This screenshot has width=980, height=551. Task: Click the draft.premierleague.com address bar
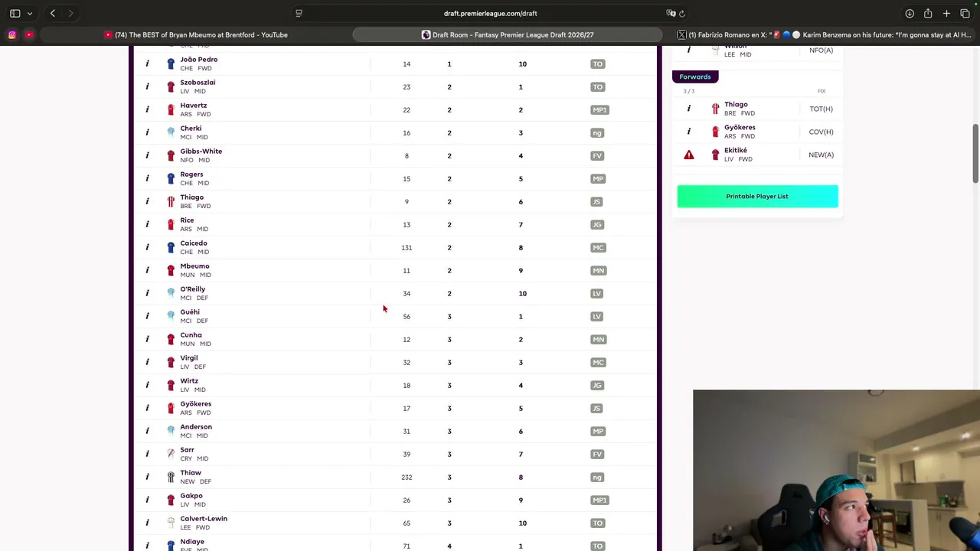pos(490,13)
